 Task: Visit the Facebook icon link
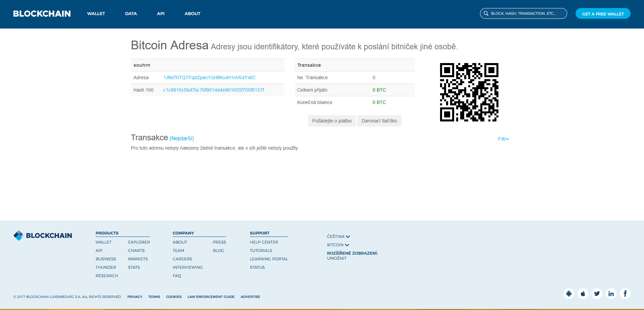(625, 294)
